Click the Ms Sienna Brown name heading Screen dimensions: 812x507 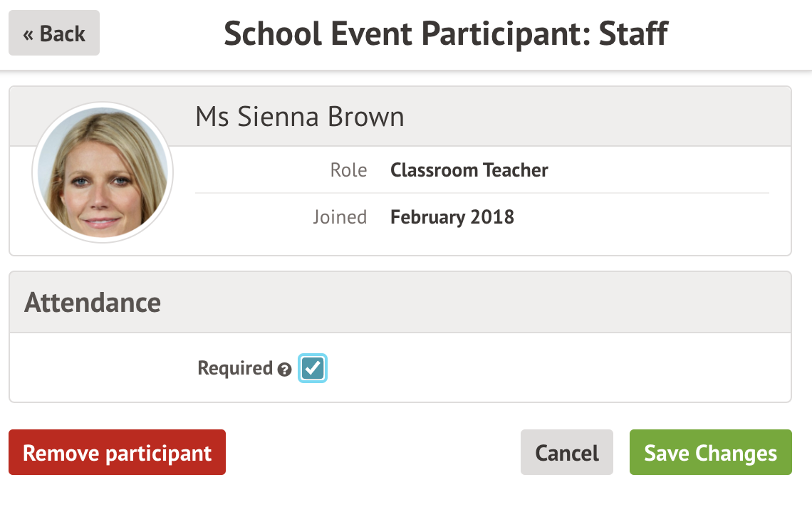[x=300, y=117]
